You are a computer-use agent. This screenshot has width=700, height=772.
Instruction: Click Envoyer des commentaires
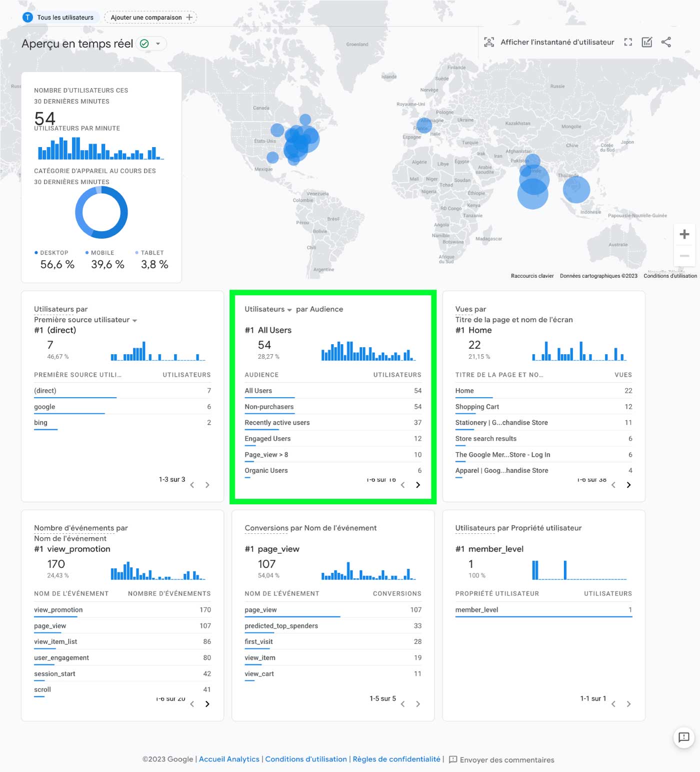click(507, 759)
